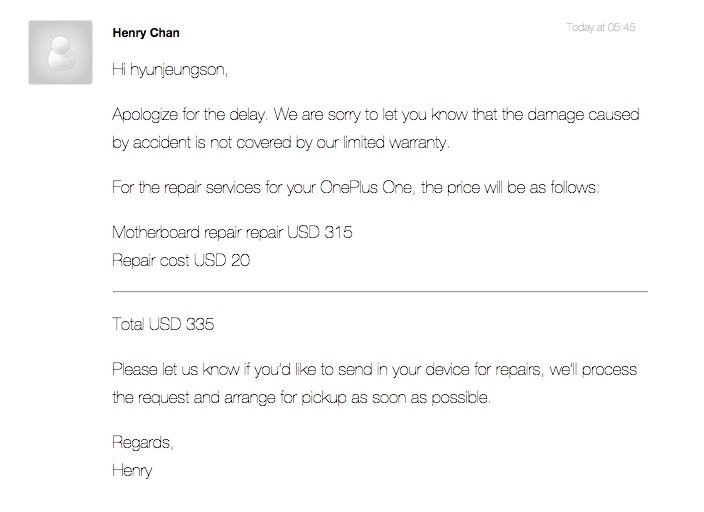Click the amount '335' in the total
Viewport: 704px width, 512px height.
[200, 324]
